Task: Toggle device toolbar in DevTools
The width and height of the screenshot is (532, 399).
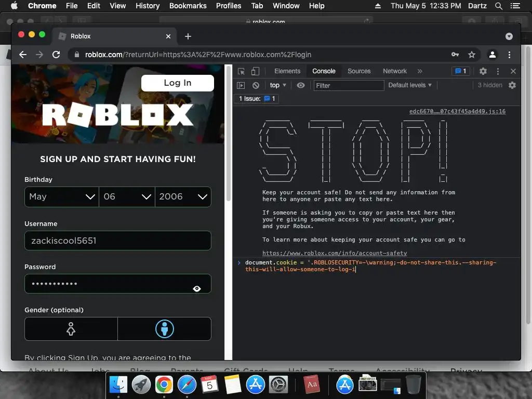Action: [x=255, y=71]
